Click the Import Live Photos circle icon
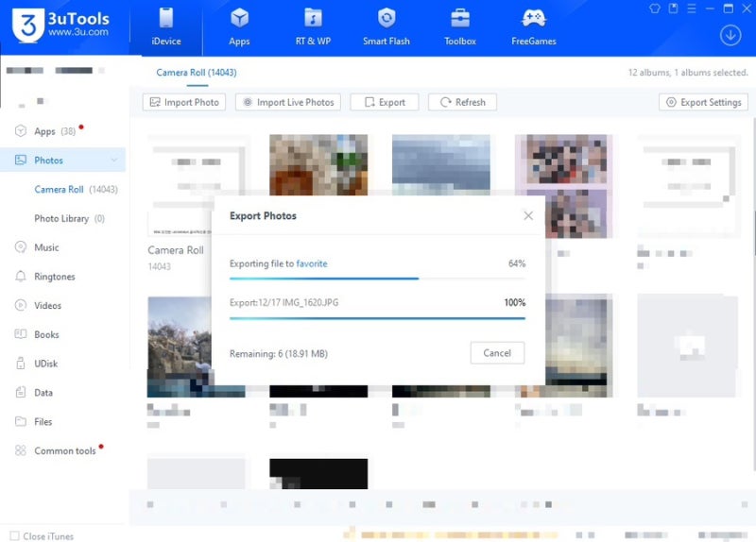756x542 pixels. [x=248, y=102]
